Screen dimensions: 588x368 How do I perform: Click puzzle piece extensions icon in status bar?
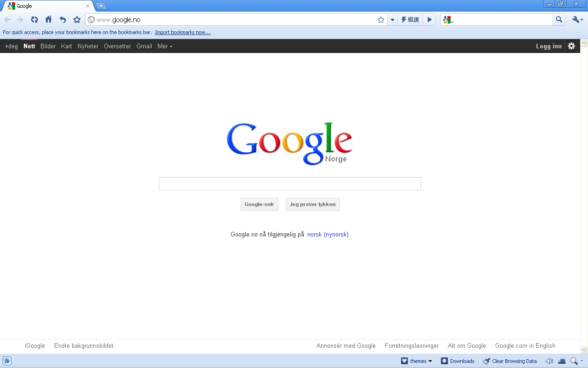pos(7,361)
